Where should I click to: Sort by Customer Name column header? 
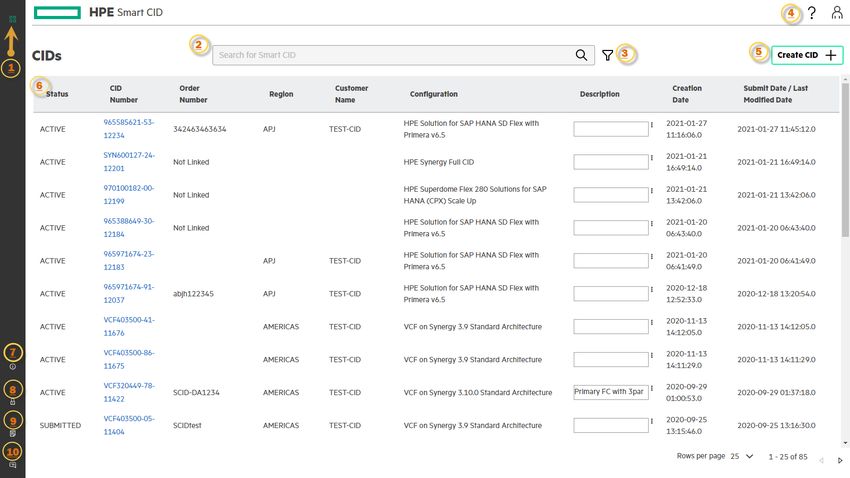[x=351, y=94]
